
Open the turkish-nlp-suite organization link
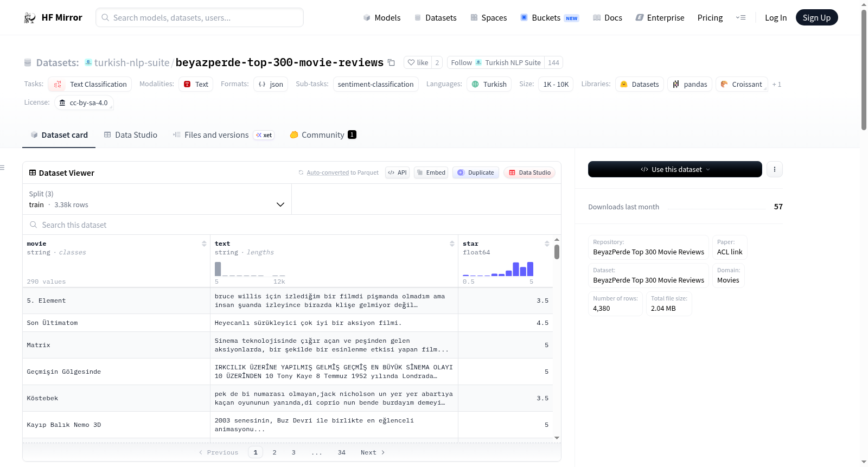point(132,62)
